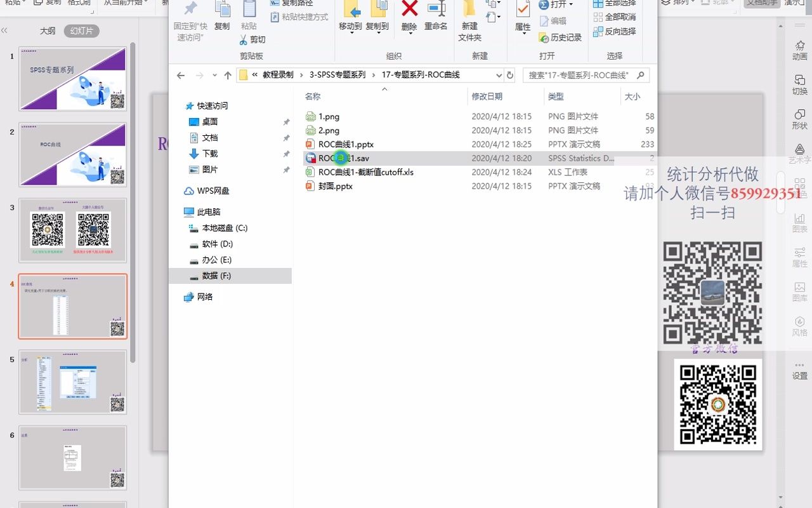The width and height of the screenshot is (812, 508).
Task: Open 软件 (D:) drive
Action: point(218,244)
